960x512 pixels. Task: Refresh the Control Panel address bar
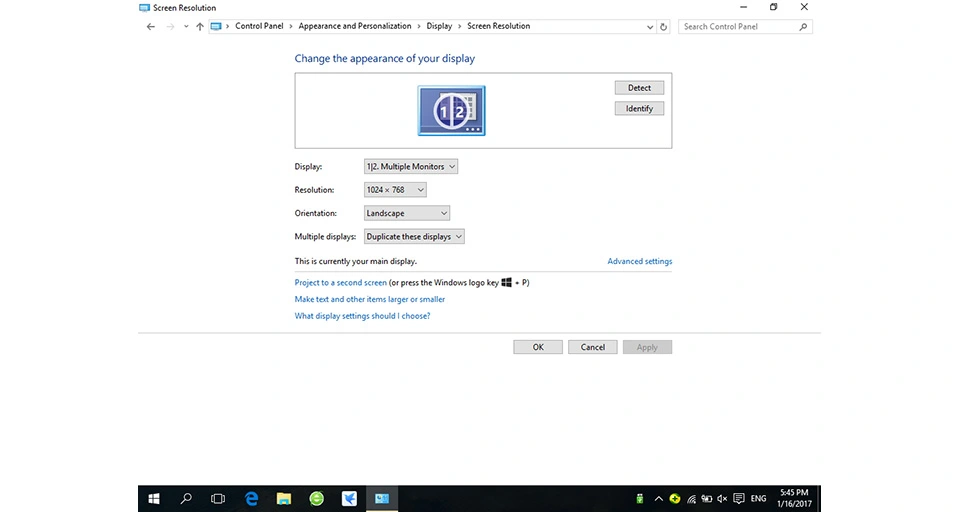663,26
